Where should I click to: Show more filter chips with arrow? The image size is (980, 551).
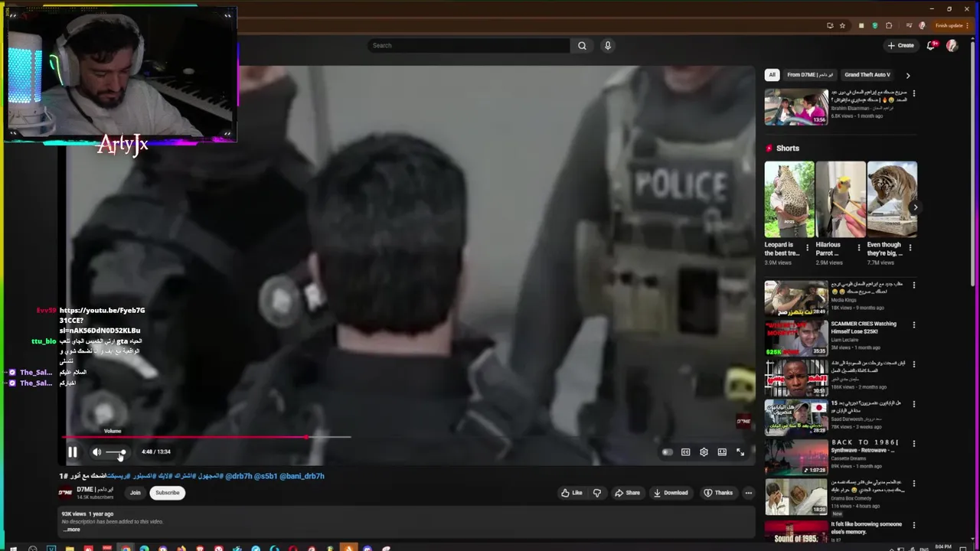(x=908, y=75)
